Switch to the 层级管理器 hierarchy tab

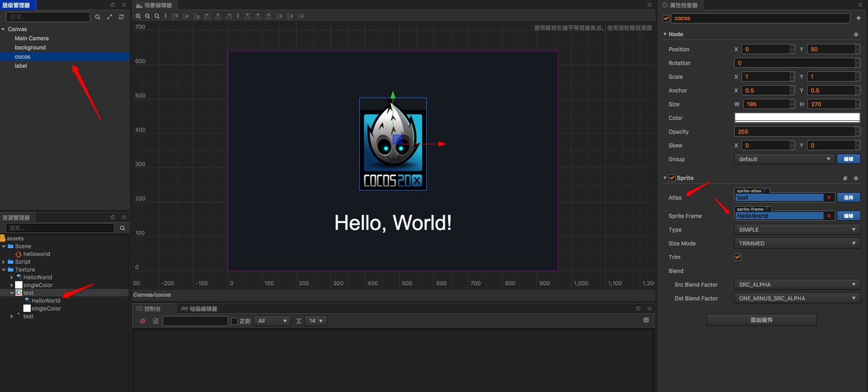pyautogui.click(x=17, y=5)
